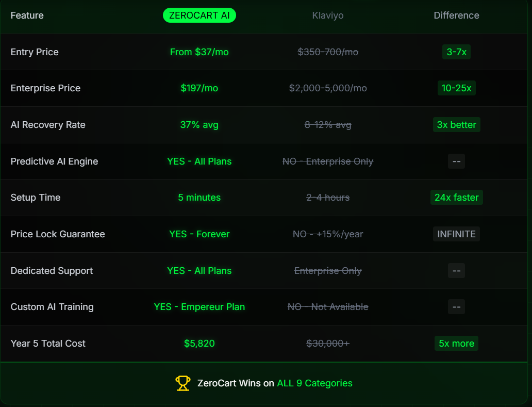Click the gold trophy icon
This screenshot has height=407, width=532.
pyautogui.click(x=183, y=383)
